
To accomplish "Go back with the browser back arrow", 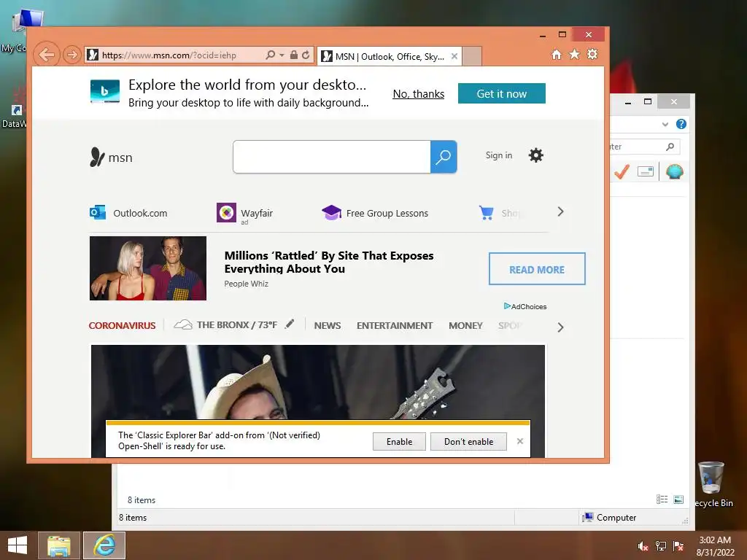I will (47, 55).
